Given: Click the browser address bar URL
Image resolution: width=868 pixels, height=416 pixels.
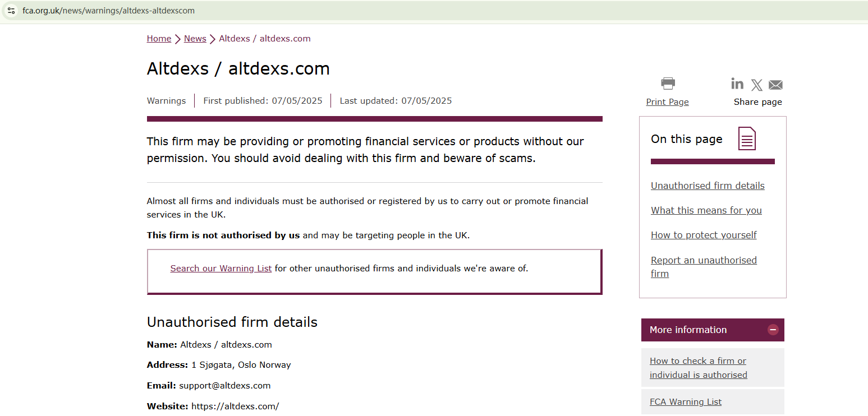Looking at the screenshot, I should coord(109,11).
